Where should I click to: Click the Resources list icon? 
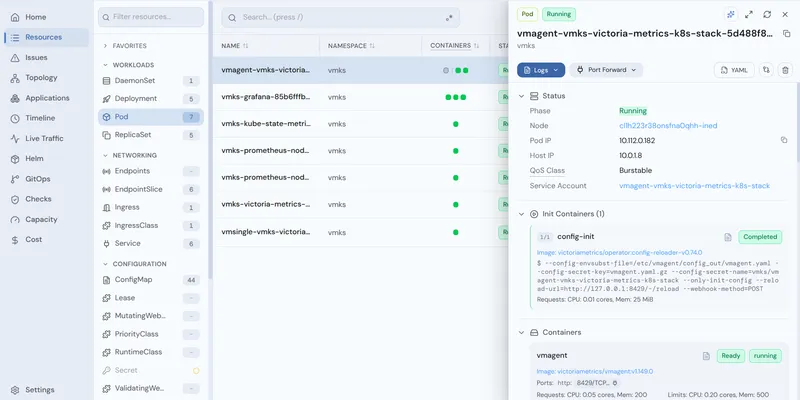pos(15,37)
